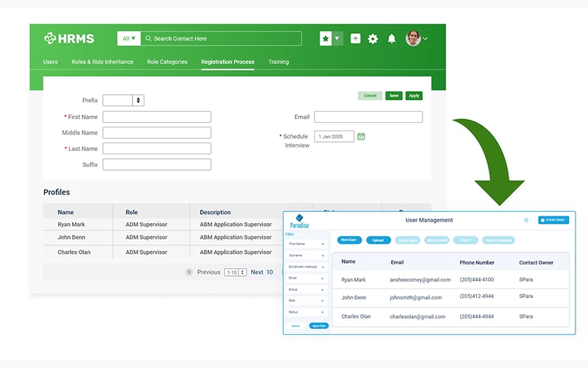This screenshot has width=588, height=368.
Task: Open Role Categories tab
Action: point(167,62)
